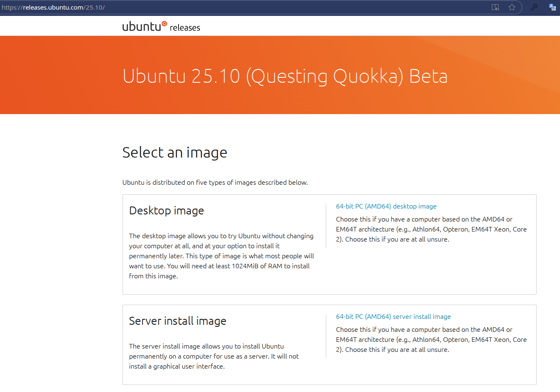Click the Ubuntu wordmark logo

click(x=141, y=27)
